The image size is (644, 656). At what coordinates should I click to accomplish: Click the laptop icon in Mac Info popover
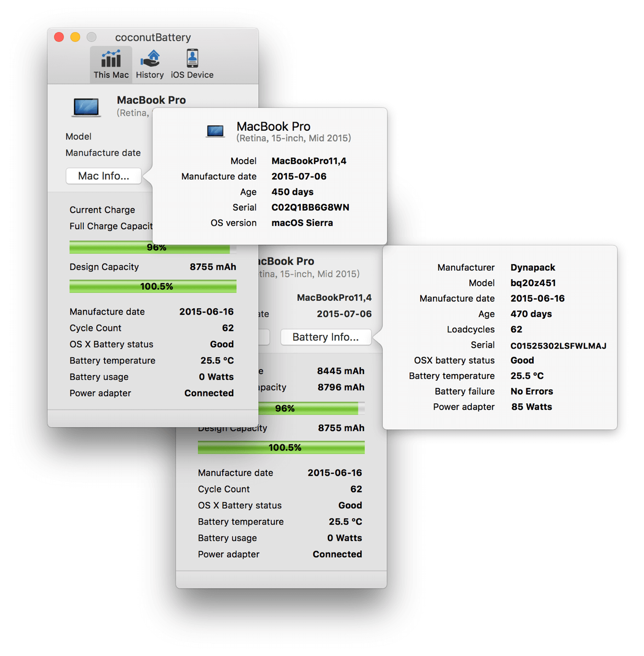pyautogui.click(x=215, y=131)
